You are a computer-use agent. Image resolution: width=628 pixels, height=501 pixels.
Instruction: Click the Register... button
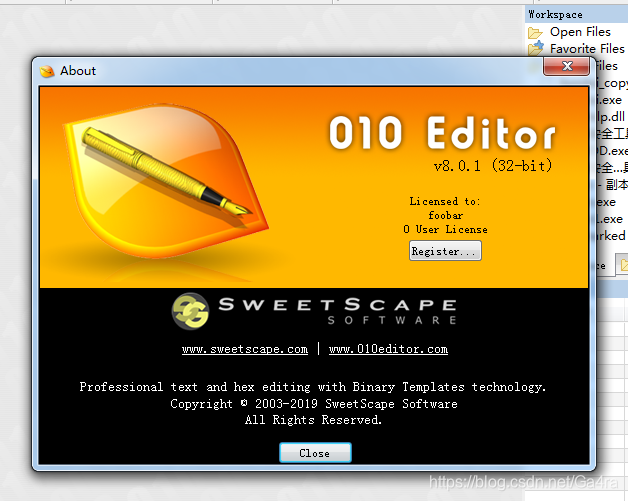[x=445, y=251]
